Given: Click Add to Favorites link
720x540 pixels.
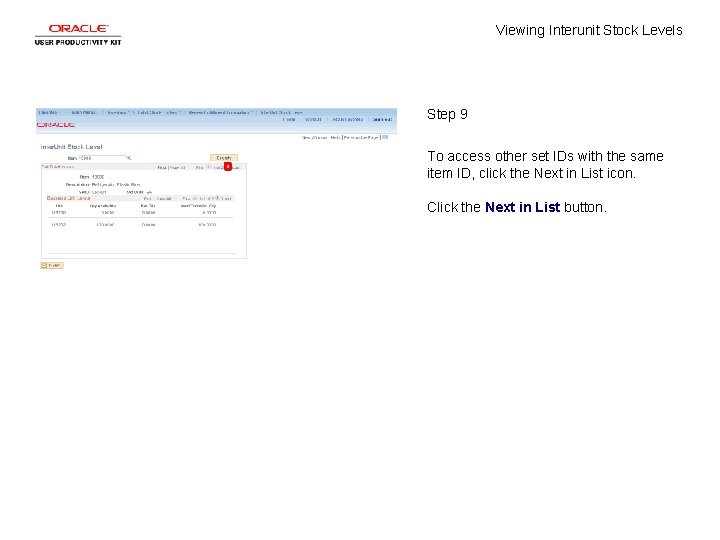Looking at the screenshot, I should 348,119.
